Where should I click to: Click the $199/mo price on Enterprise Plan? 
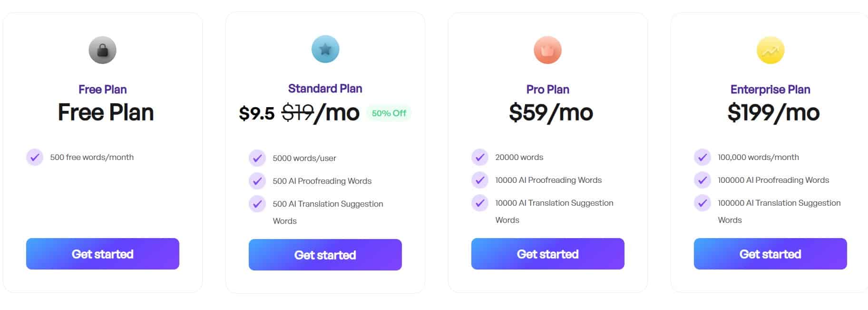774,113
